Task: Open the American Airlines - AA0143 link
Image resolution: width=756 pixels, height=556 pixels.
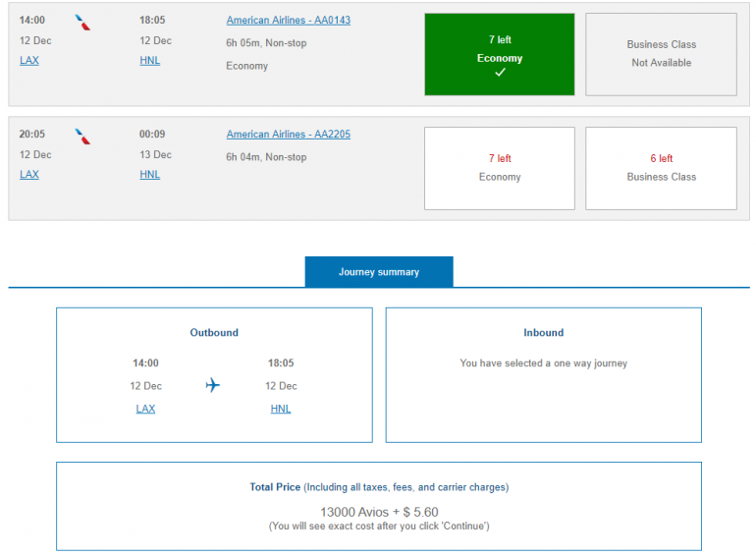Action: [x=288, y=21]
